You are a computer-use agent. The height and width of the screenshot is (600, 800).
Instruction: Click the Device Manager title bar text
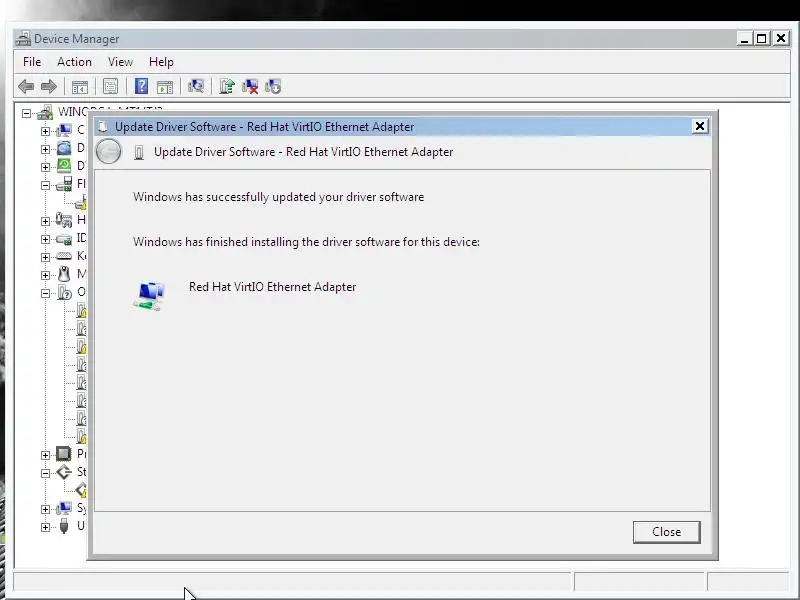[77, 39]
